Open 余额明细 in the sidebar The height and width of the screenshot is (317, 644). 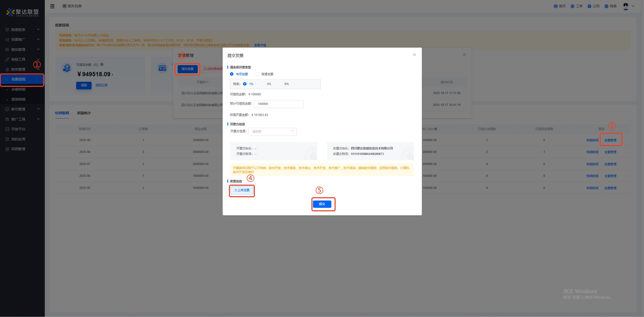click(18, 89)
